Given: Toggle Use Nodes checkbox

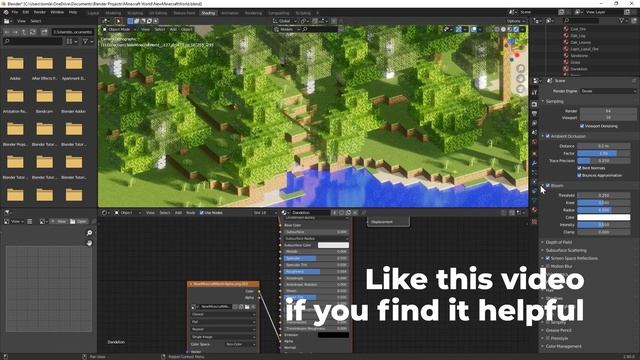Looking at the screenshot, I should coord(202,213).
